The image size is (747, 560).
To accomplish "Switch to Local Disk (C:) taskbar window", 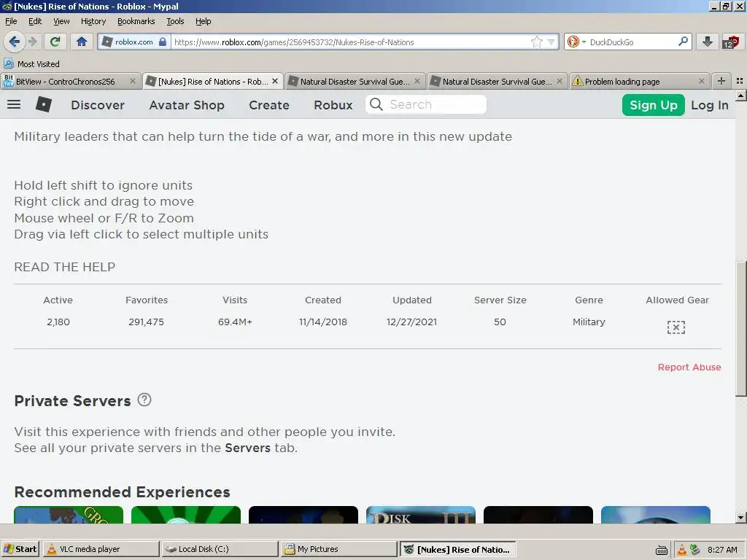I will click(x=220, y=549).
